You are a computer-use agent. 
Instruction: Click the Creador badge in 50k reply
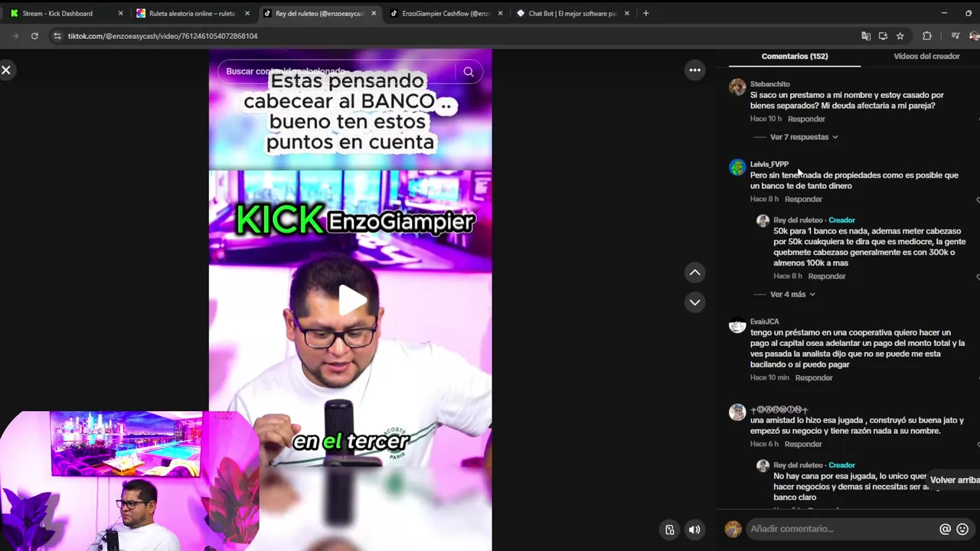click(841, 220)
